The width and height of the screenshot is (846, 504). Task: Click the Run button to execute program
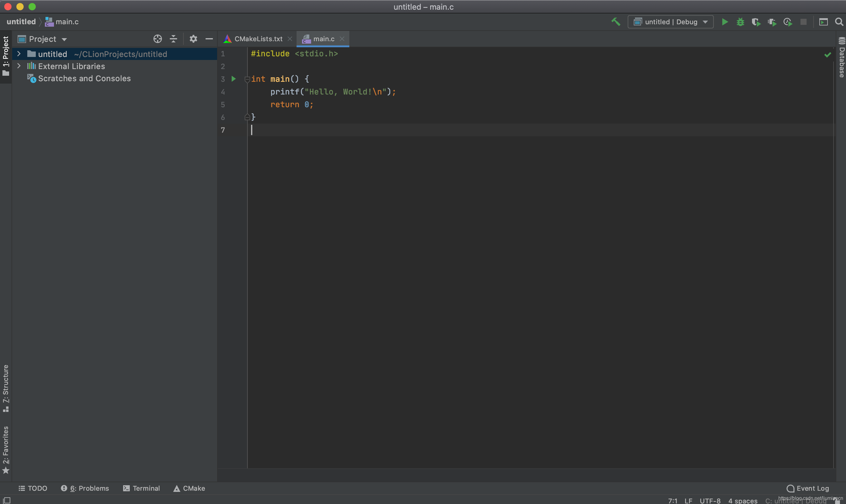pyautogui.click(x=725, y=22)
